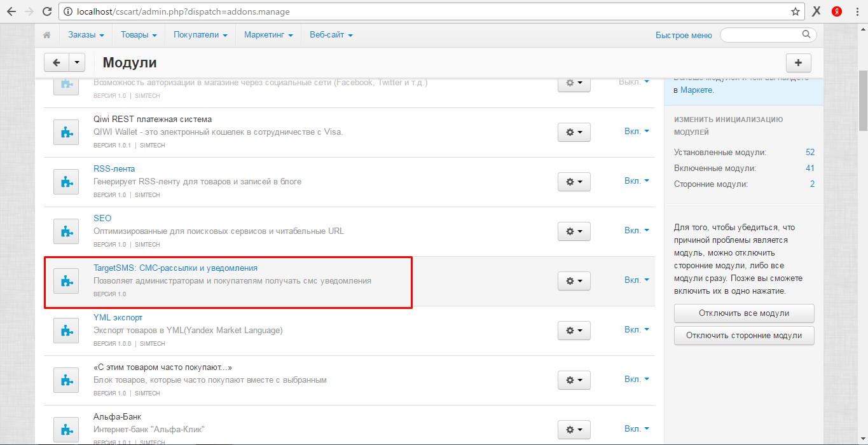Viewport: 868px width, 445px height.
Task: Click puzzle icon for «С этим товаром часто покупают»
Action: tap(65, 380)
